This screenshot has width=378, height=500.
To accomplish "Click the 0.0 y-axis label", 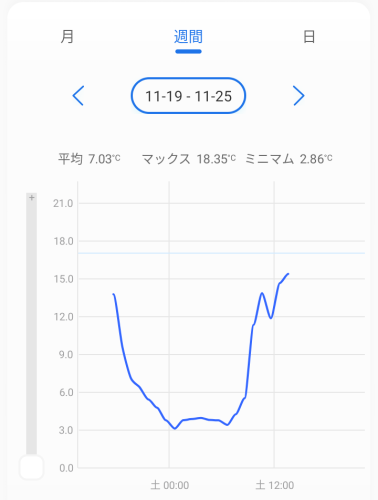I will coord(66,468).
